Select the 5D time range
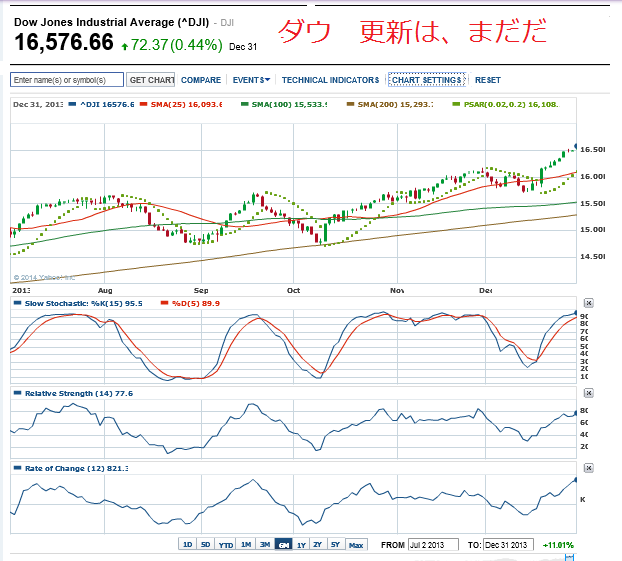This screenshot has width=622, height=561. tap(205, 544)
